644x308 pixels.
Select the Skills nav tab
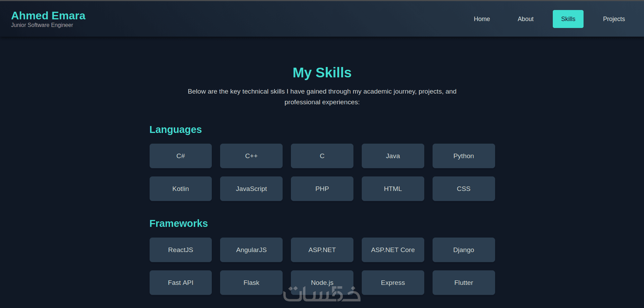[x=568, y=19]
